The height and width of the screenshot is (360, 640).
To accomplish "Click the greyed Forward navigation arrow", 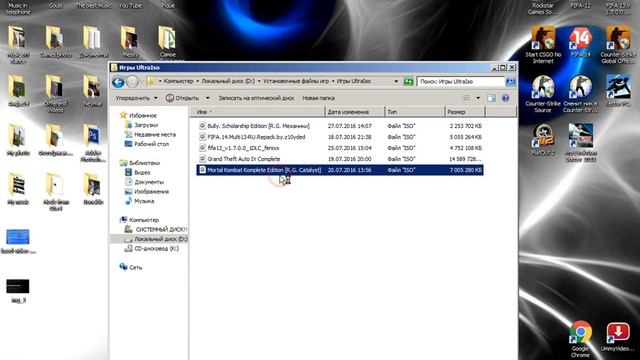I will click(132, 82).
